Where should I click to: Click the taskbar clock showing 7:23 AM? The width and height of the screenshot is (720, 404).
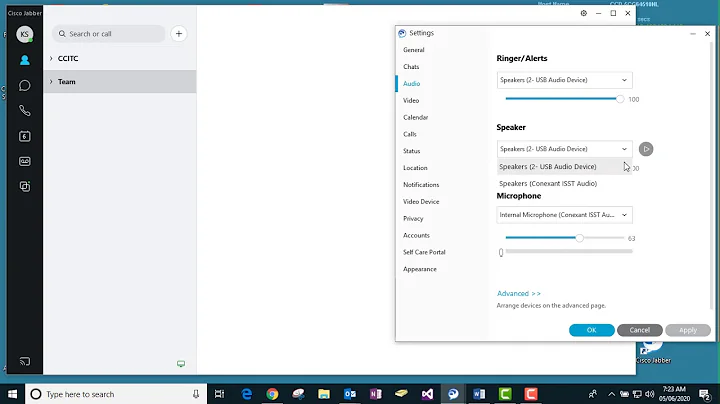[x=674, y=394]
